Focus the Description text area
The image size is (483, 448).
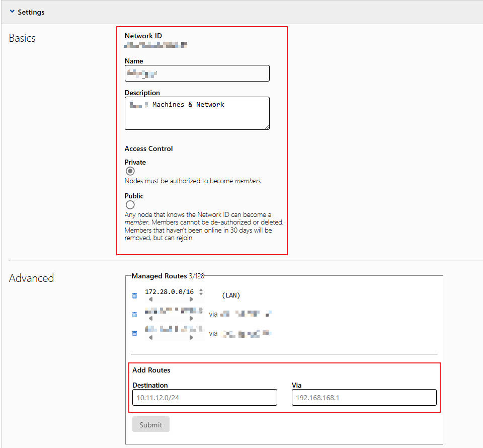(x=197, y=113)
